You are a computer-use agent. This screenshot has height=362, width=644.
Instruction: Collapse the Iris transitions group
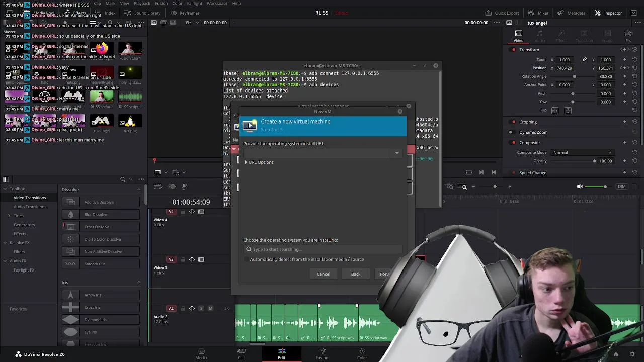pos(139,283)
